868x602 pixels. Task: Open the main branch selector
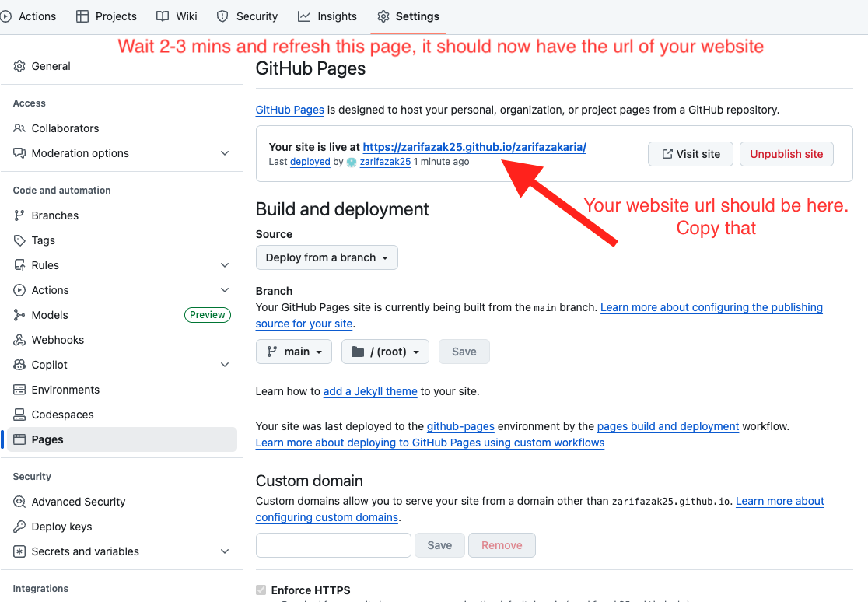tap(293, 352)
